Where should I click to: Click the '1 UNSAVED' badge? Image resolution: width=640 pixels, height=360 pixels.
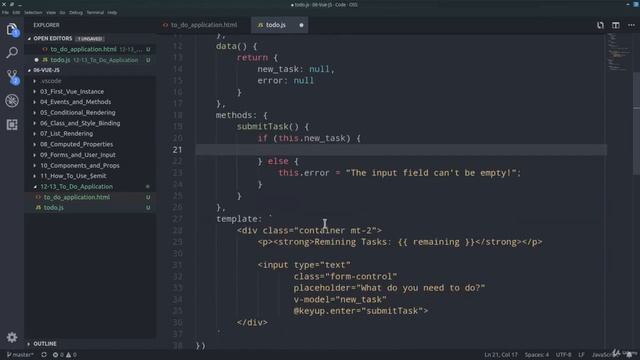pyautogui.click(x=90, y=39)
